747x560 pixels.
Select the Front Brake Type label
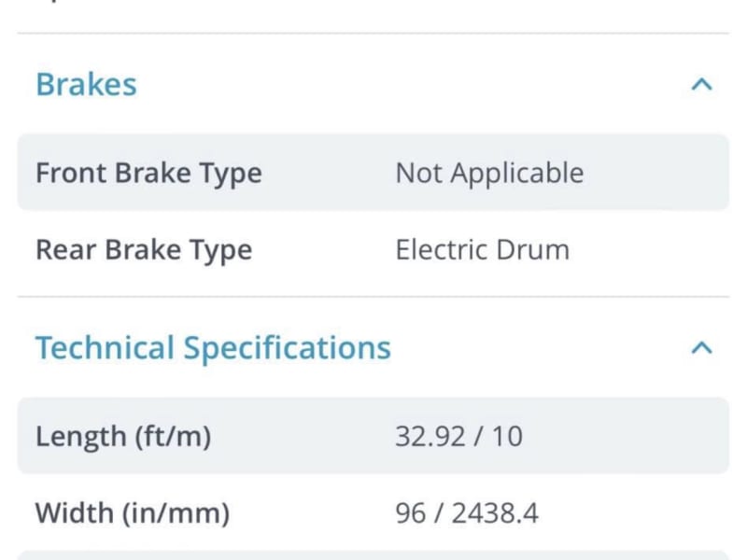click(x=148, y=173)
